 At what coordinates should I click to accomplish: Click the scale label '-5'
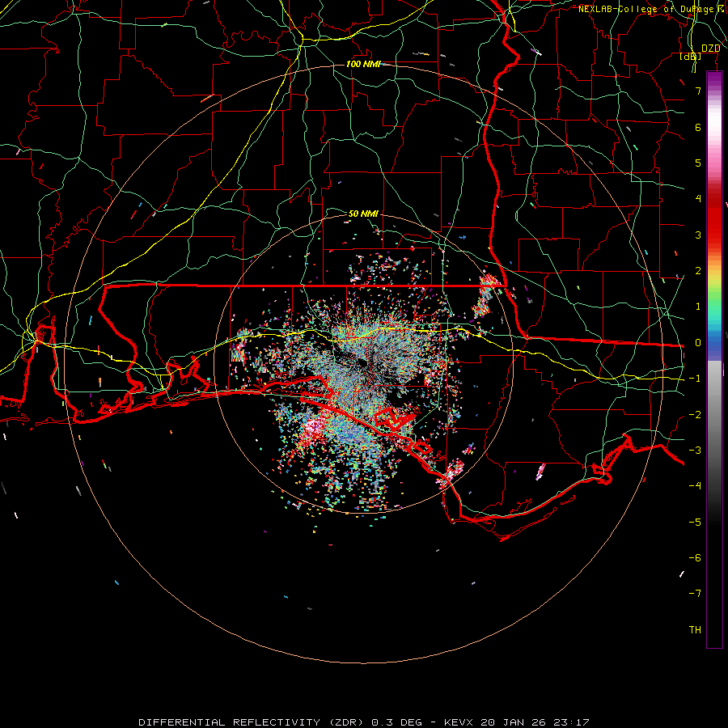pos(695,522)
